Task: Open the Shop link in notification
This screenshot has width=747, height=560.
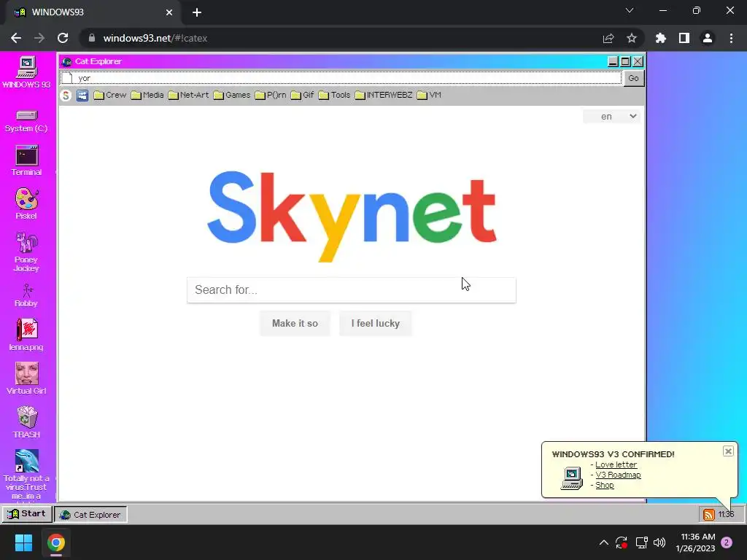Action: [605, 485]
